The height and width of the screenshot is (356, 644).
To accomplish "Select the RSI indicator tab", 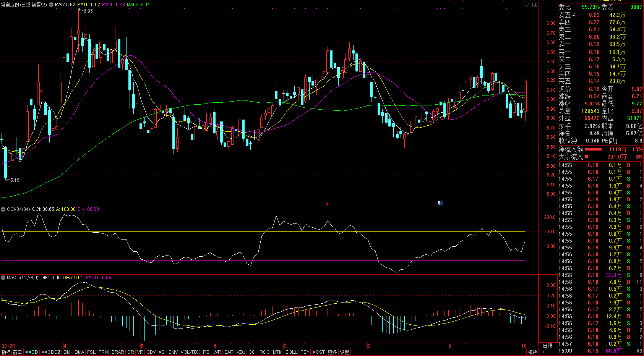I will (x=207, y=352).
